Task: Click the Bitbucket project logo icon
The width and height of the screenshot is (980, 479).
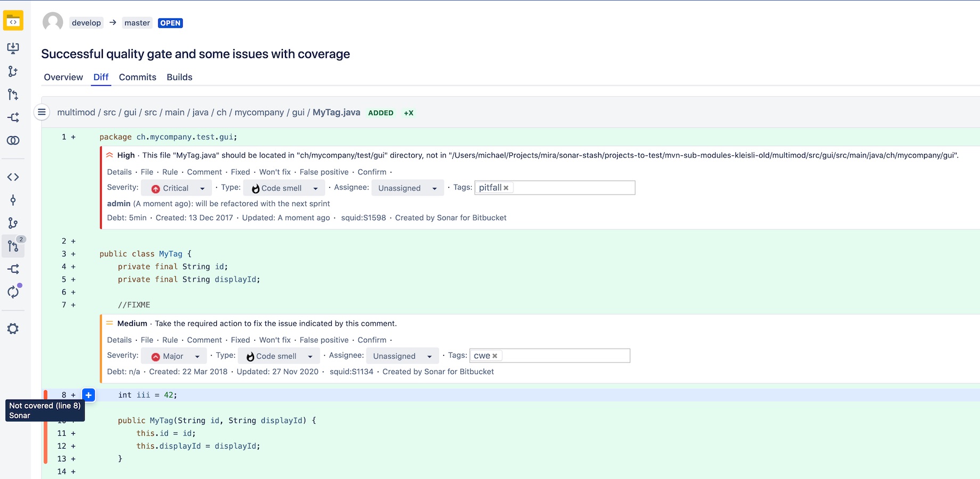Action: click(13, 21)
